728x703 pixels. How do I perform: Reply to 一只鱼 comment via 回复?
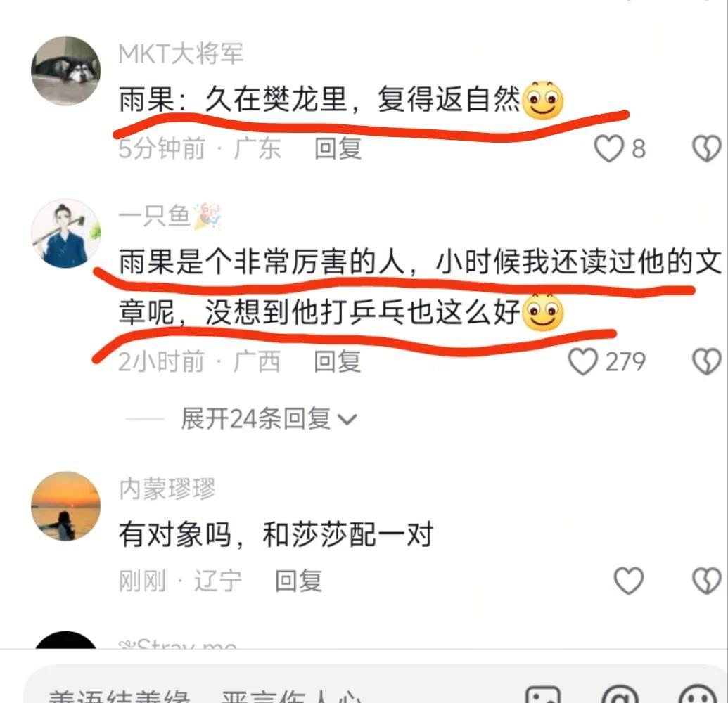pos(338,361)
